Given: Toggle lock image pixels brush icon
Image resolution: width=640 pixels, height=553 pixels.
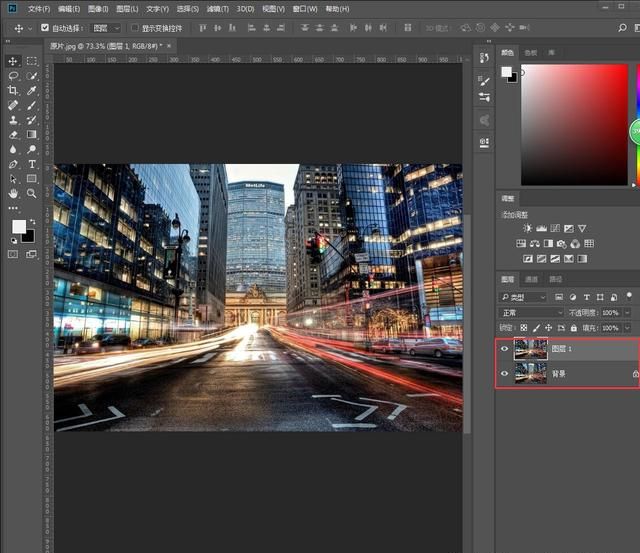Looking at the screenshot, I should [x=536, y=328].
